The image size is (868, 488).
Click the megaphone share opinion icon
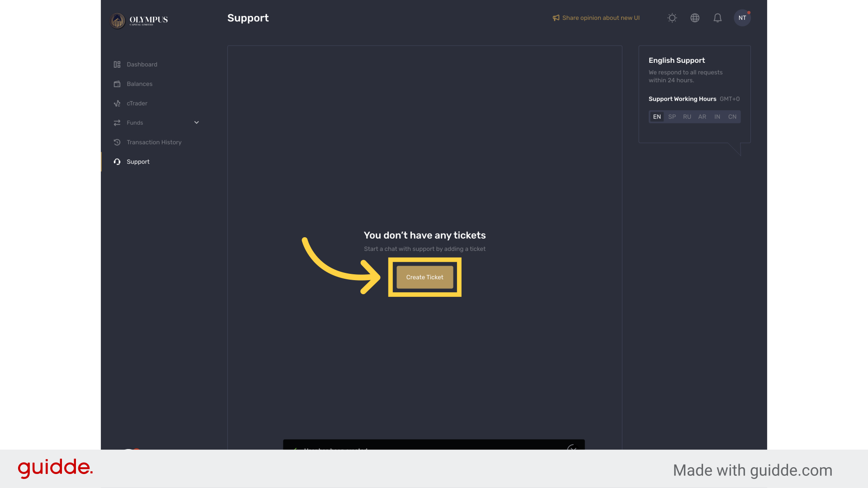(x=556, y=18)
